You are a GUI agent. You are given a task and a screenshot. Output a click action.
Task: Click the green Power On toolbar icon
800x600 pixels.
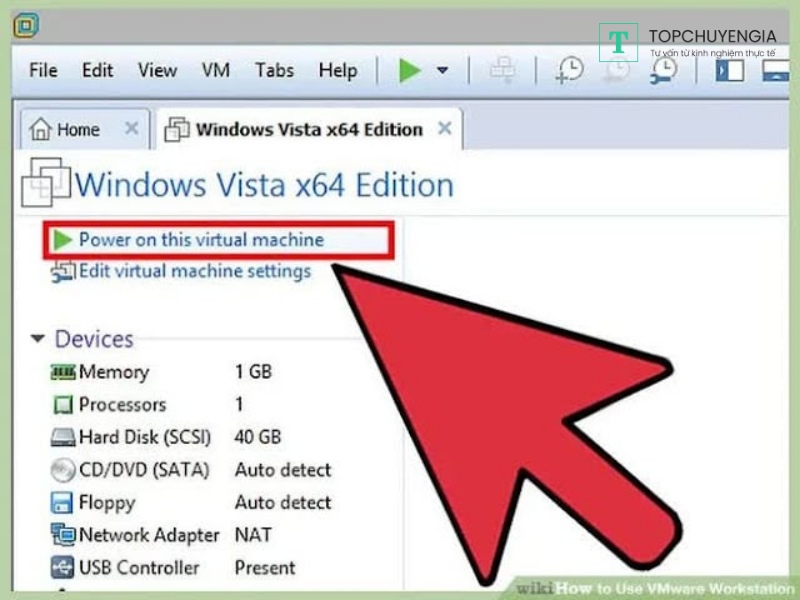coord(410,71)
